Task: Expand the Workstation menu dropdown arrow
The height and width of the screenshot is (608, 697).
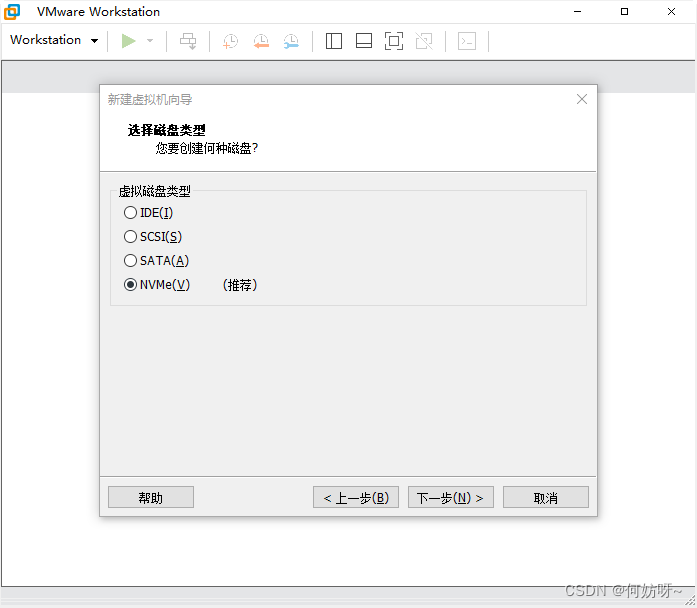Action: [94, 41]
